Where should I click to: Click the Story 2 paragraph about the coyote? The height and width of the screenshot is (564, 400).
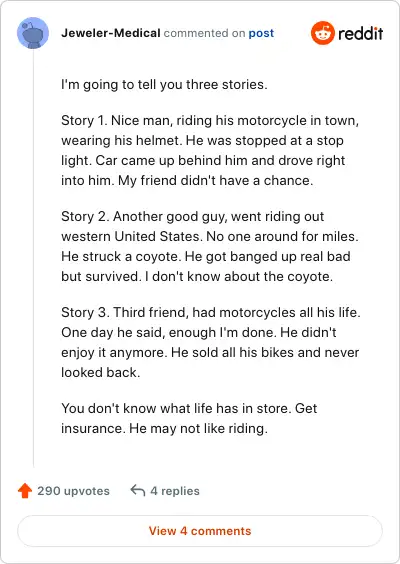click(210, 246)
